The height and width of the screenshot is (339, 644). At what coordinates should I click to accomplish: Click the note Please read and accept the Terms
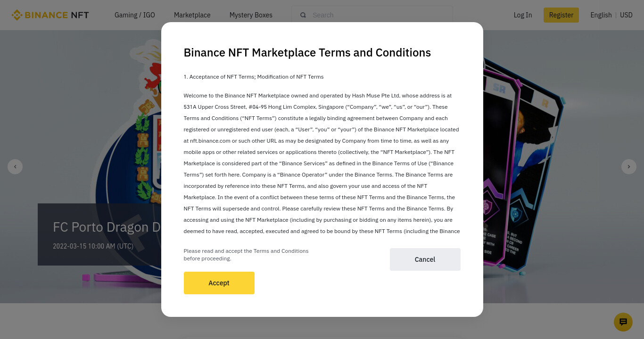point(246,255)
